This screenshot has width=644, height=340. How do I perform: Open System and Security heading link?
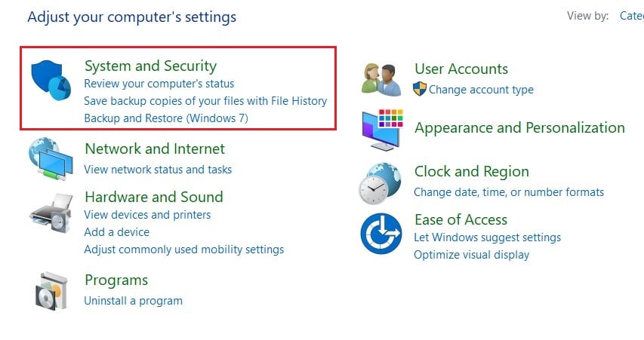tap(150, 66)
